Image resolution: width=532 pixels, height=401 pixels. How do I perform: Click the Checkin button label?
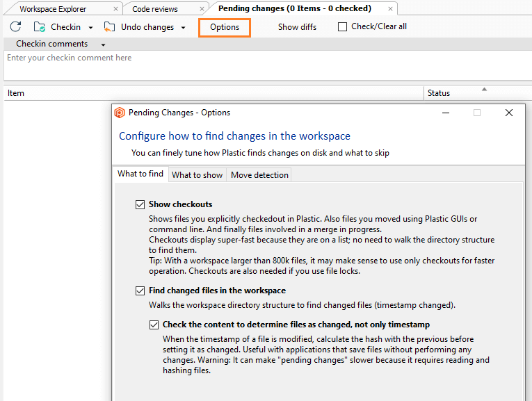[65, 27]
